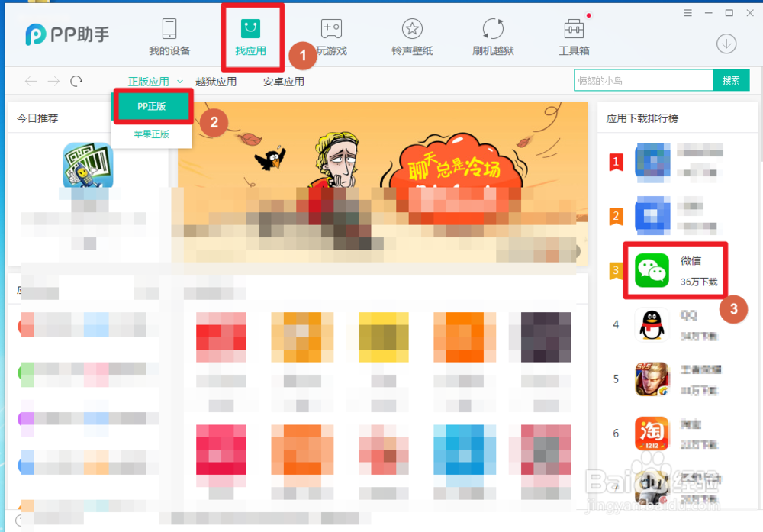Switch to the 越狱应用 tab

[216, 81]
